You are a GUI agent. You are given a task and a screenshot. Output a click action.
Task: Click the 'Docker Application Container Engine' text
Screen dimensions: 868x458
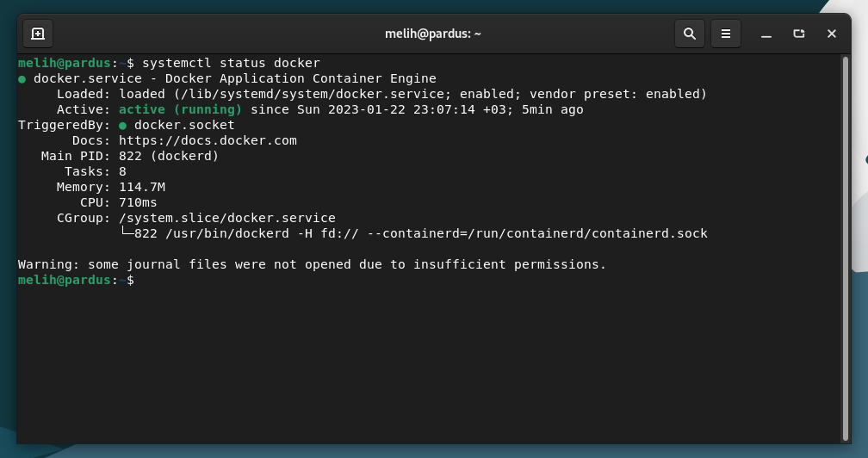click(301, 78)
